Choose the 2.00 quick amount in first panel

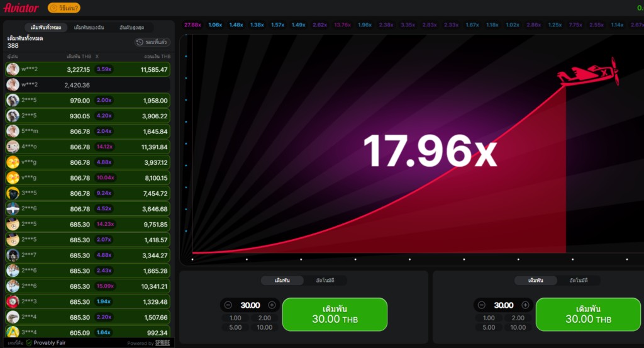point(265,318)
